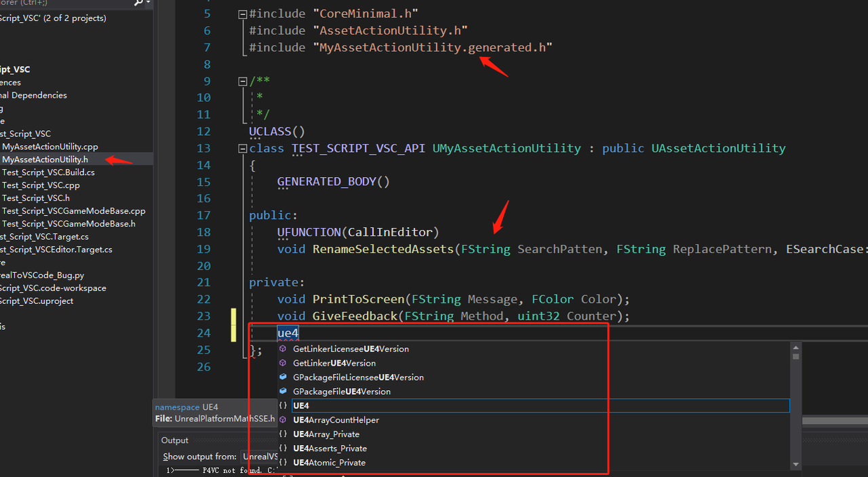Choose UE4Atomic_Private from completion list

pyautogui.click(x=329, y=463)
